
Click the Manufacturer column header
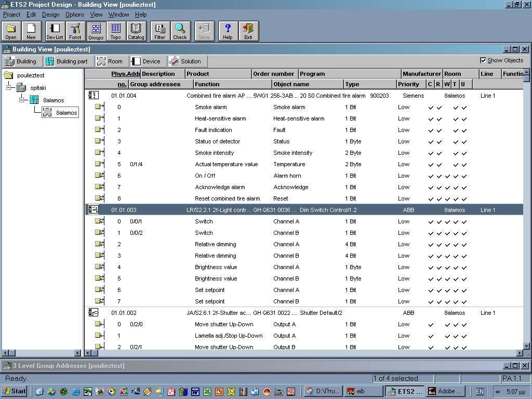422,74
